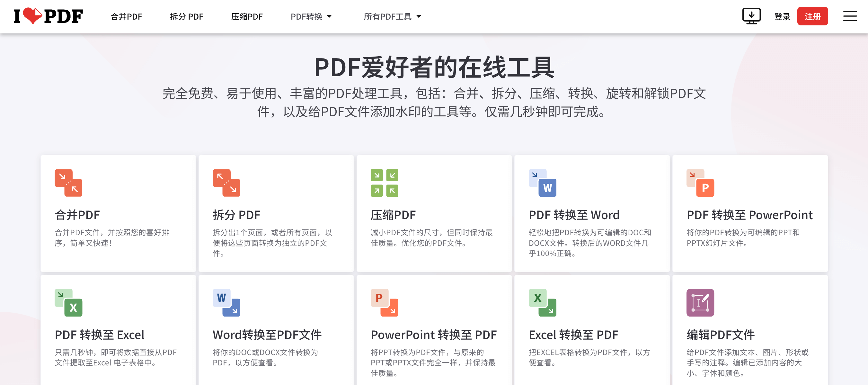Open 拆分 PDF in the top navigation

click(186, 16)
